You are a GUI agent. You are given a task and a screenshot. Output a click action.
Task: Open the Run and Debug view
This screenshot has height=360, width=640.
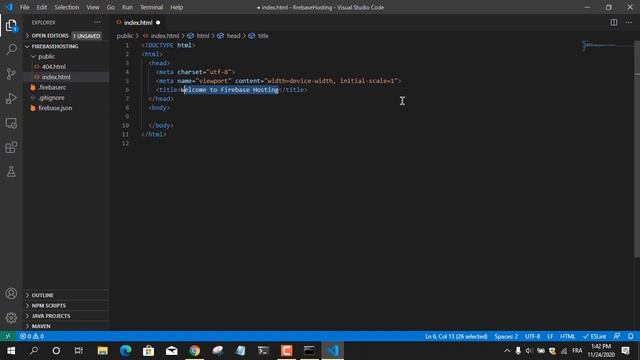point(11,98)
